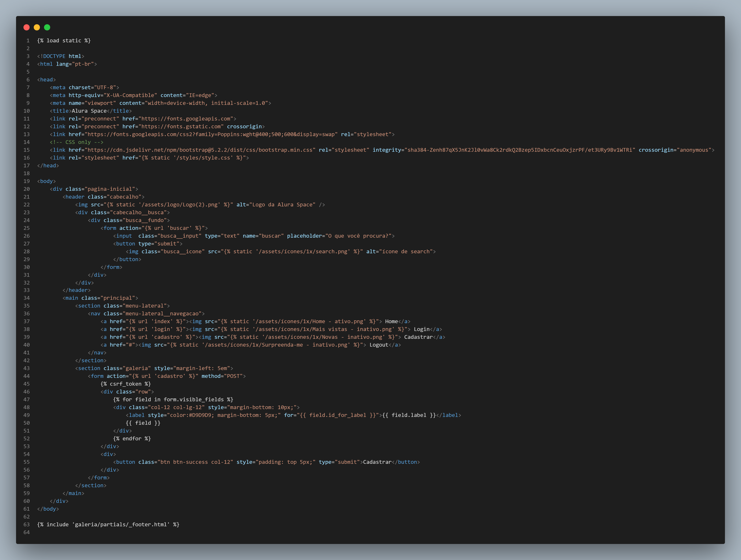Viewport: 741px width, 560px height.
Task: Click the green maximize window dot
Action: 47,28
